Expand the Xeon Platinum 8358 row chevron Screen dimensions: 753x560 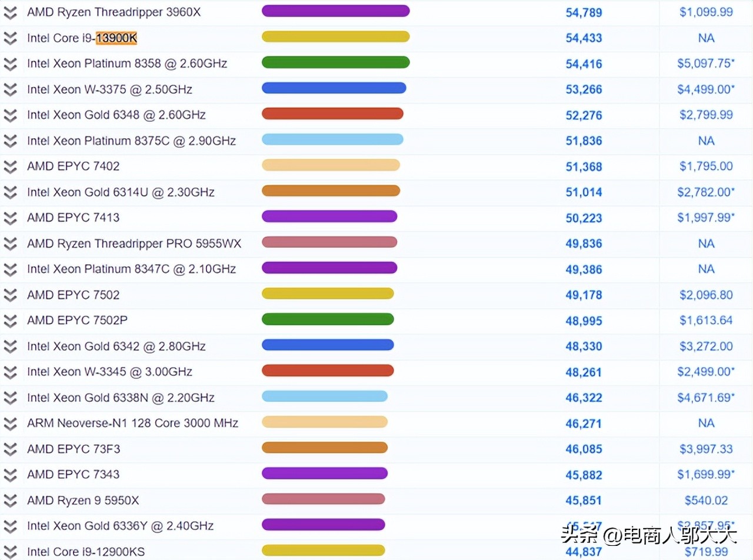[10, 64]
